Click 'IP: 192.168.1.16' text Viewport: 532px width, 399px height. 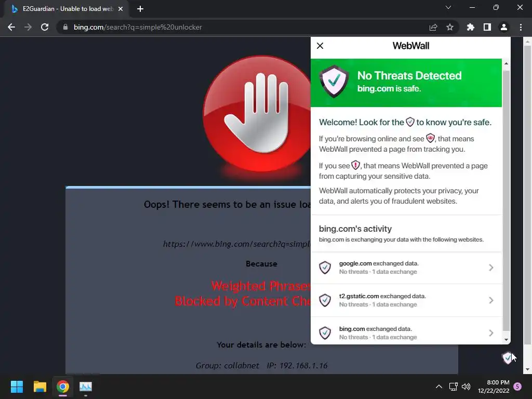(297, 365)
